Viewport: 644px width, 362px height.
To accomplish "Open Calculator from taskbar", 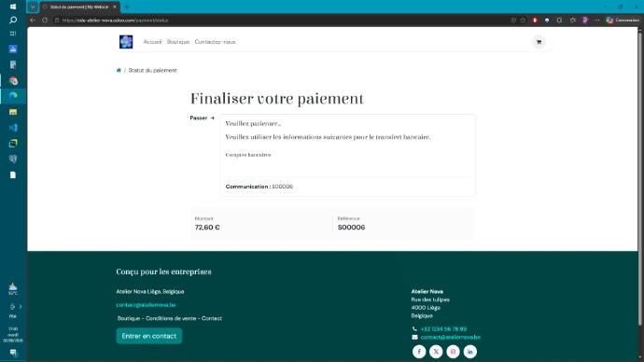I will tap(13, 65).
